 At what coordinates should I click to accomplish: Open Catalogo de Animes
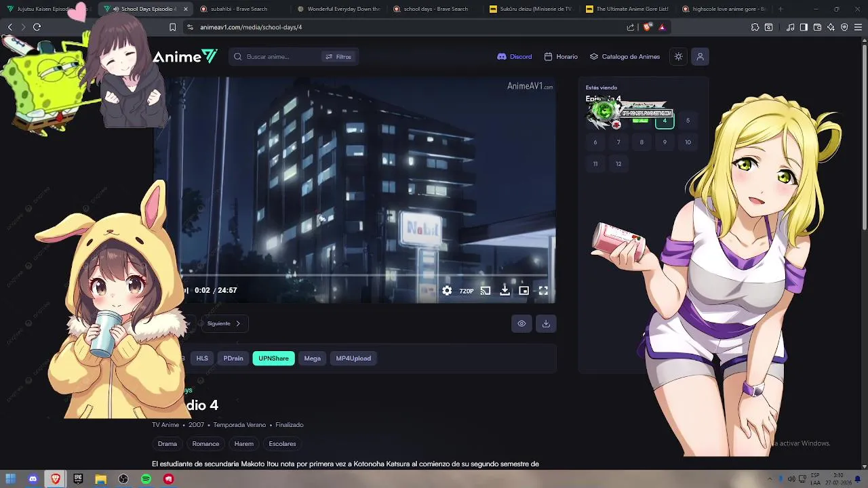click(x=625, y=56)
